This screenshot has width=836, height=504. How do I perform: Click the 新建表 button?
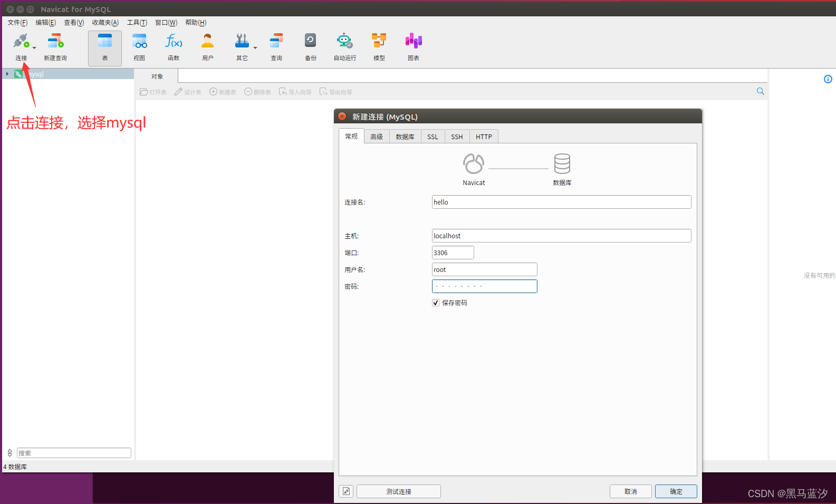(223, 92)
